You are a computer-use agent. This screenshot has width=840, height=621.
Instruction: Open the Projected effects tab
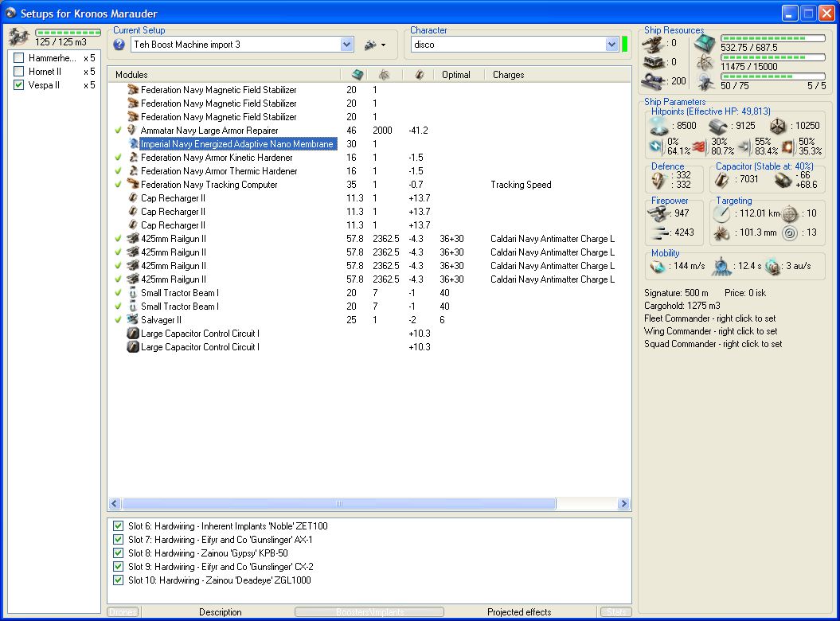click(x=519, y=612)
